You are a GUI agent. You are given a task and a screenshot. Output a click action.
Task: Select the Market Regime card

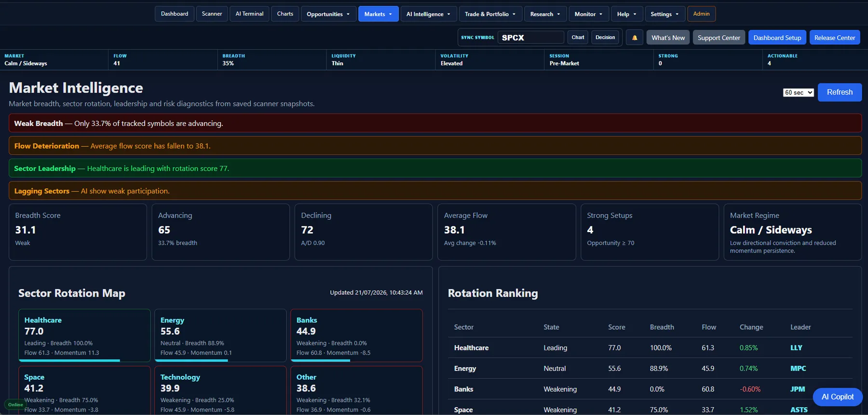(793, 232)
